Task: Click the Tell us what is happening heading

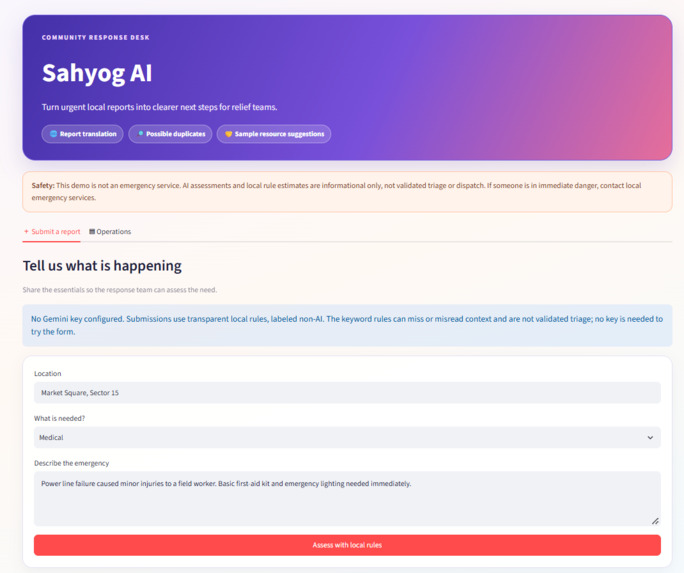Action: click(102, 266)
